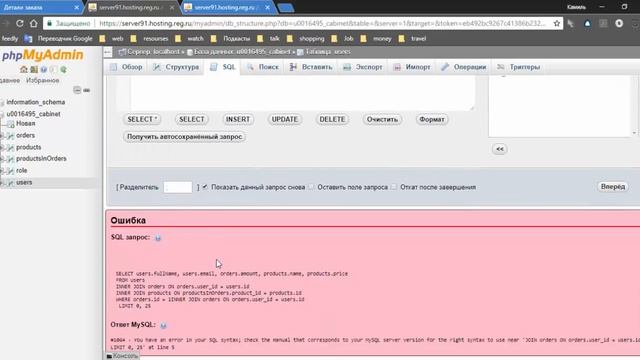Image resolution: width=640 pixels, height=360 pixels.
Task: Click the SELECT * button
Action: (142, 119)
